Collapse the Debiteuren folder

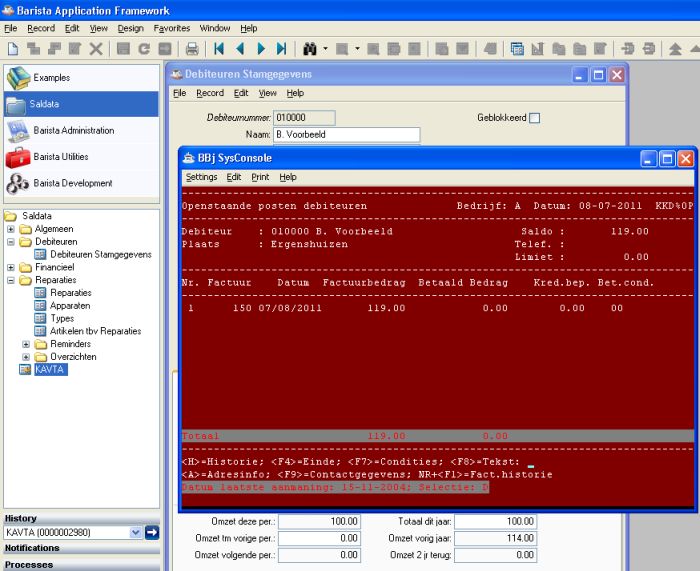(11, 242)
